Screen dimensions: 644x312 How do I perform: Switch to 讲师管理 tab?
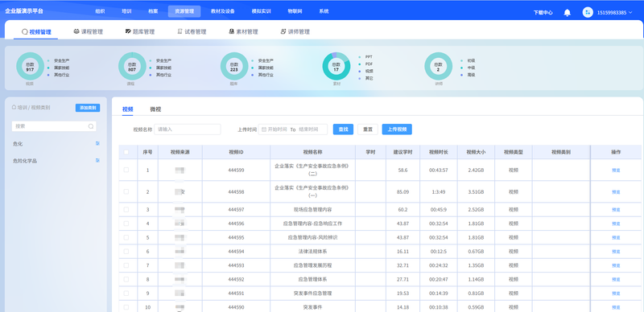[x=295, y=31]
